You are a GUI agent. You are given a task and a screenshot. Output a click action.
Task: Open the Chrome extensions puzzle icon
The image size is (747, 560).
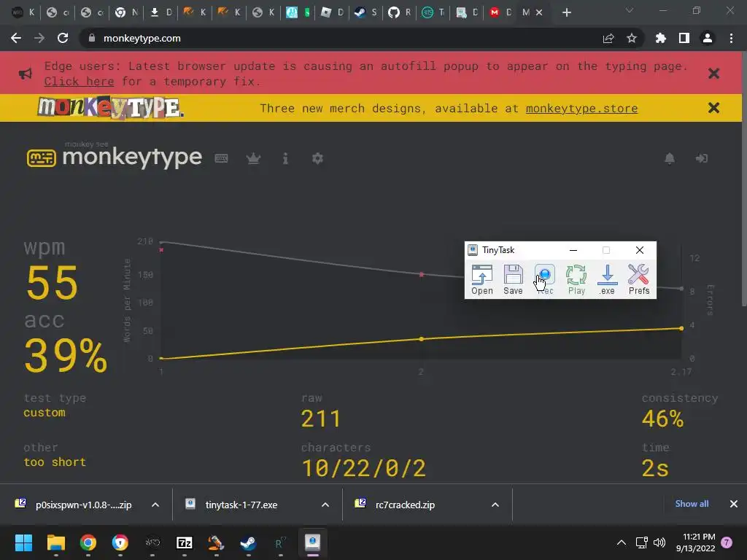point(660,38)
